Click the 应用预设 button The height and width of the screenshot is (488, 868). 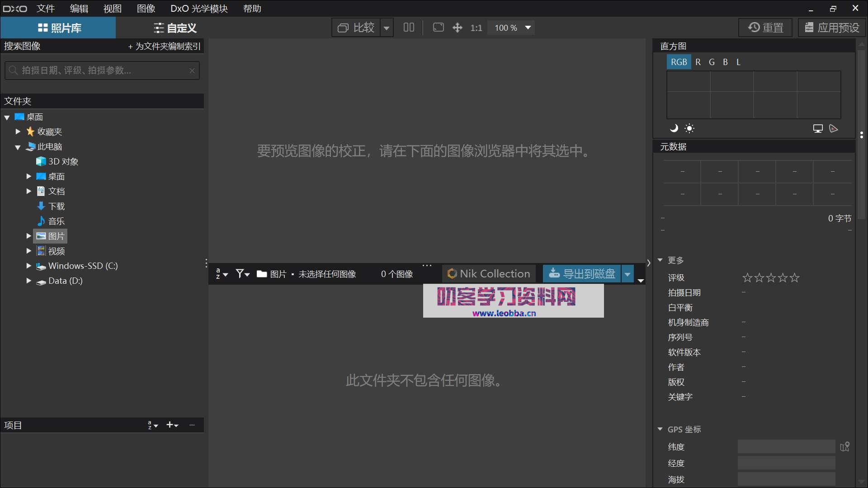coord(832,27)
